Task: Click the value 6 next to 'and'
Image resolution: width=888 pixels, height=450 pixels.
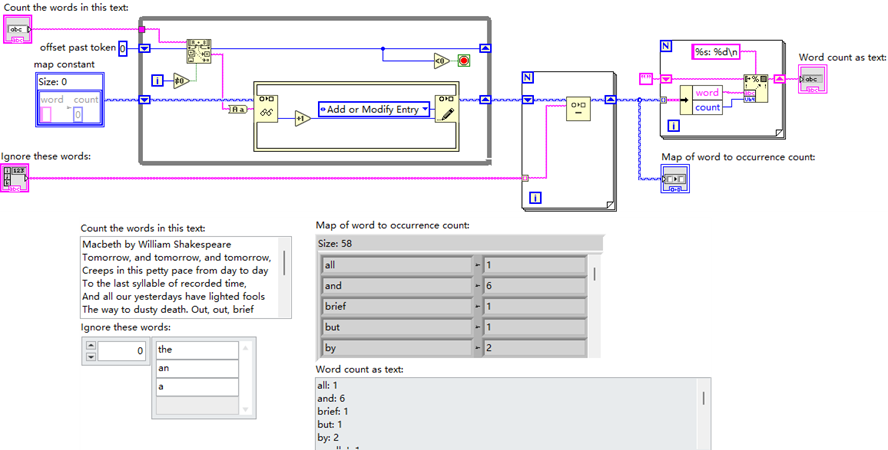Action: click(x=535, y=286)
